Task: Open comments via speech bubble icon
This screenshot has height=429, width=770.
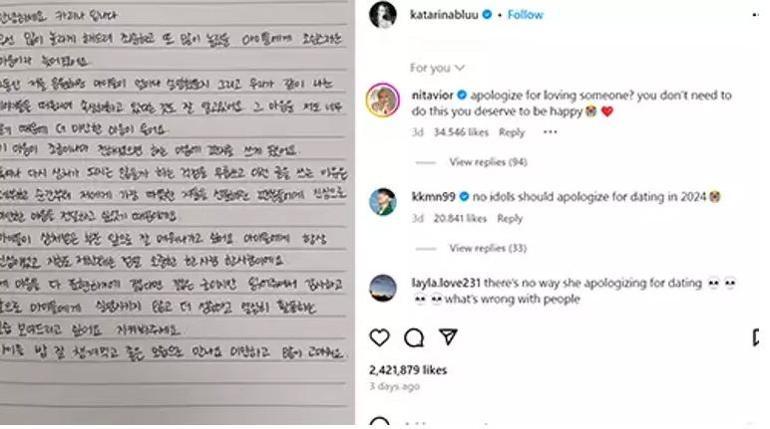Action: tap(414, 338)
